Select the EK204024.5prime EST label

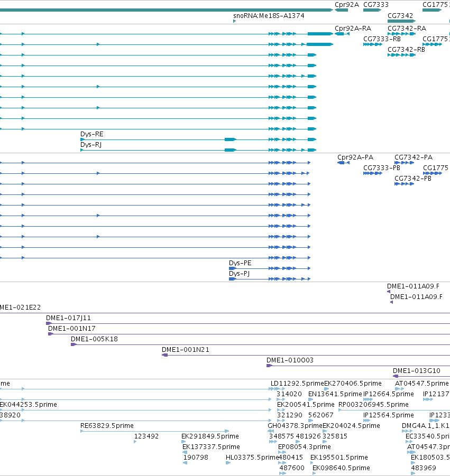point(351,426)
